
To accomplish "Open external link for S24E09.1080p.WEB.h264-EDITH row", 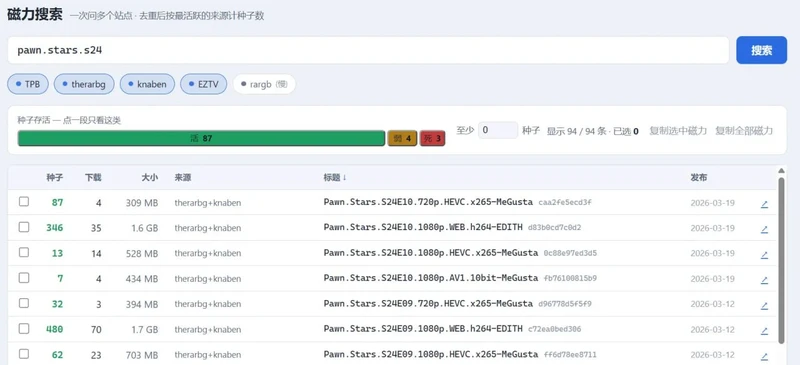I will coord(764,330).
